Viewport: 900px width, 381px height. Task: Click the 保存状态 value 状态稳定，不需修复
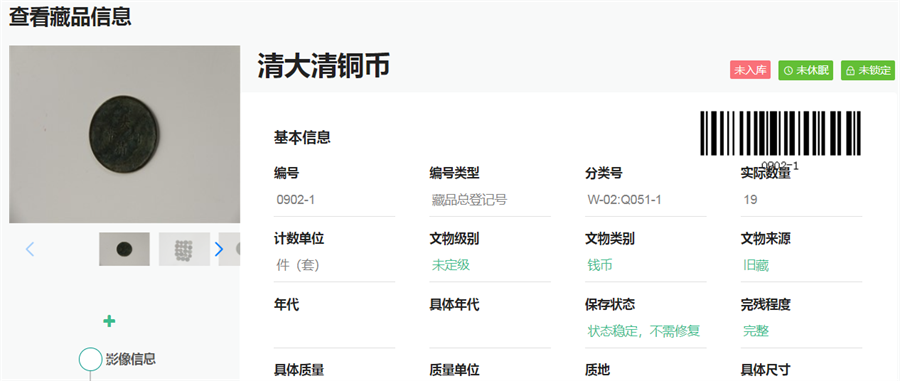coord(644,331)
